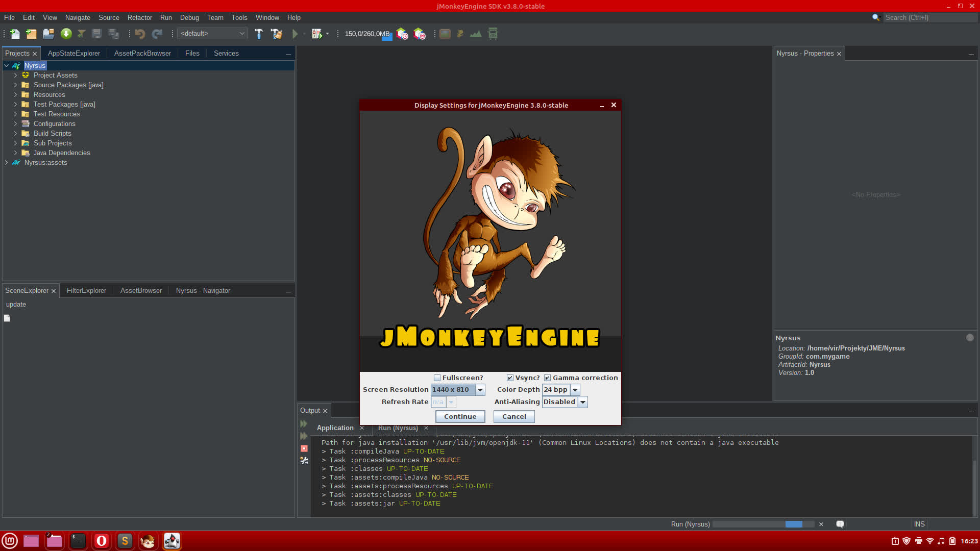
Task: Uncheck Gamma correction option
Action: pyautogui.click(x=547, y=378)
